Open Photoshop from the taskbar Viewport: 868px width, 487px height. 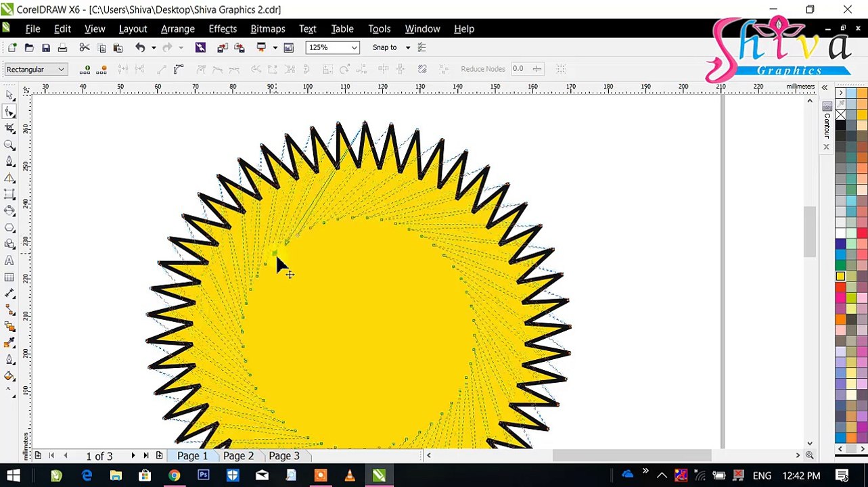coord(203,476)
